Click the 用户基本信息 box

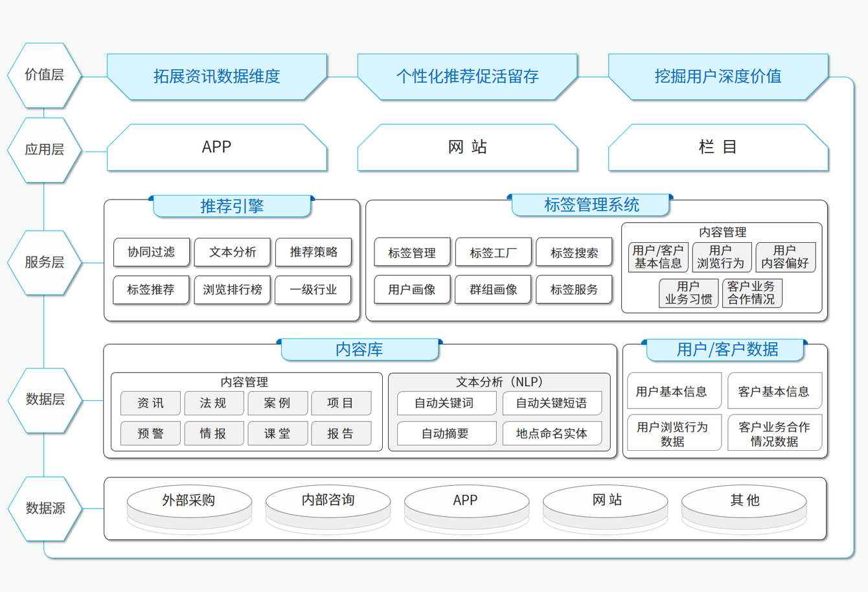click(x=674, y=391)
